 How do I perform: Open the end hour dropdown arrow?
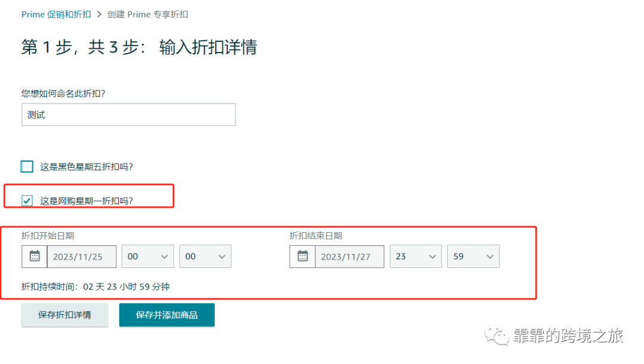[x=434, y=256]
